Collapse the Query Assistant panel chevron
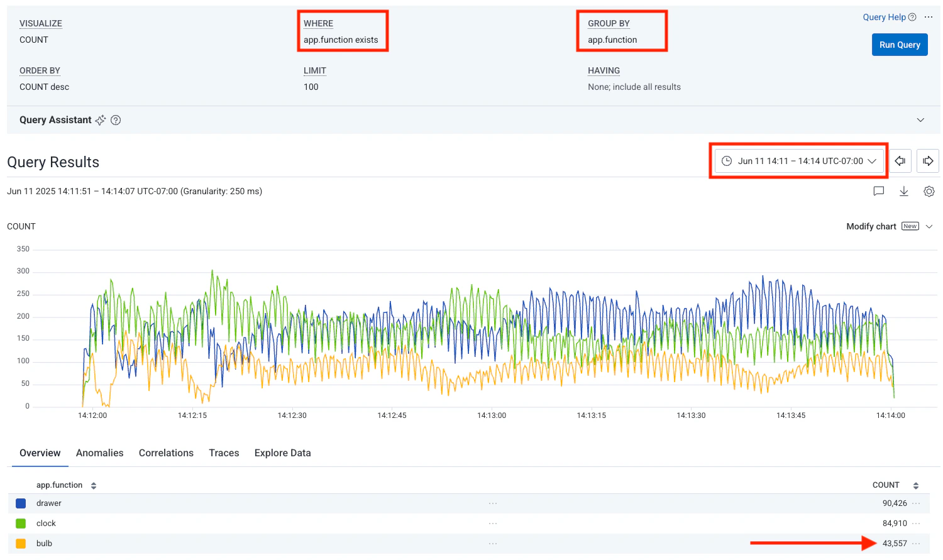 [x=920, y=119]
